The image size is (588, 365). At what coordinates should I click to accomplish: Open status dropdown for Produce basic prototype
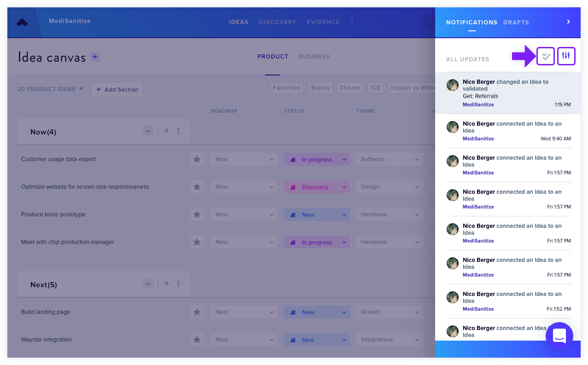click(317, 214)
